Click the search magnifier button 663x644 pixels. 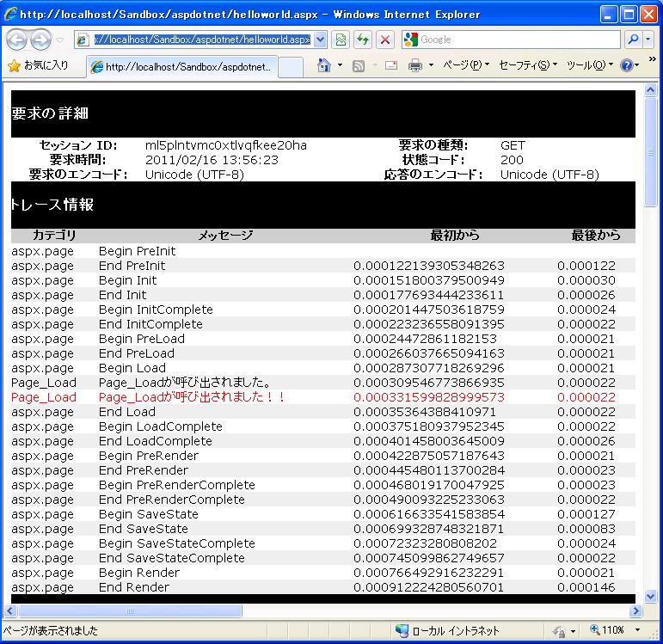[634, 40]
